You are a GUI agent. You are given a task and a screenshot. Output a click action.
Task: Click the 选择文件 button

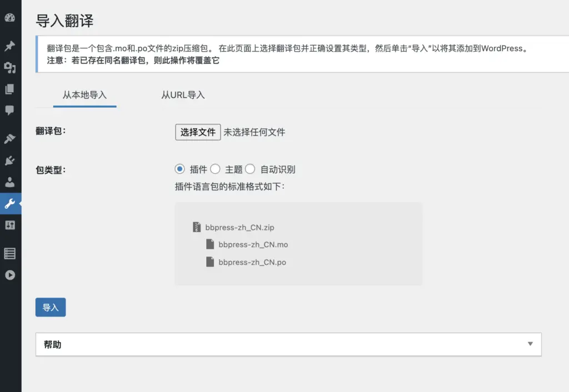pyautogui.click(x=198, y=132)
